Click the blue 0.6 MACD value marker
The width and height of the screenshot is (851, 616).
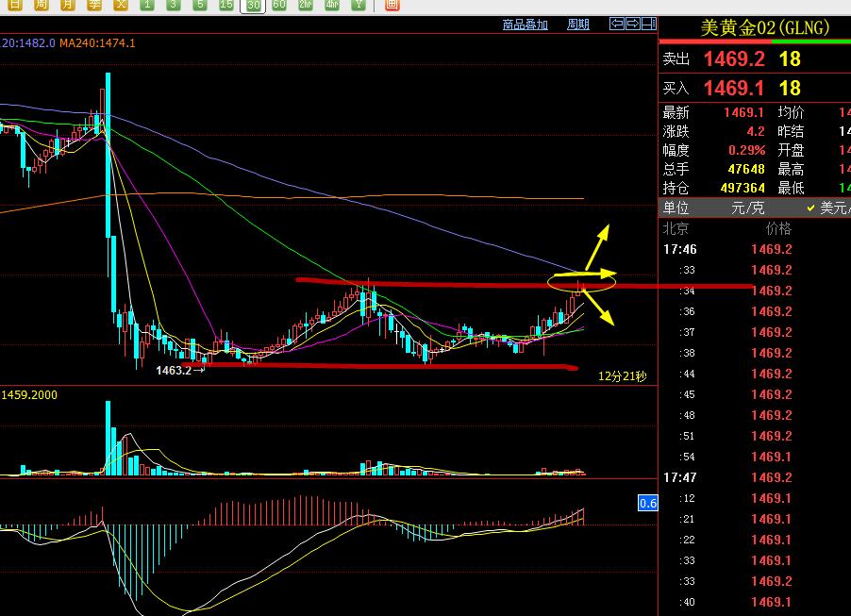click(647, 504)
